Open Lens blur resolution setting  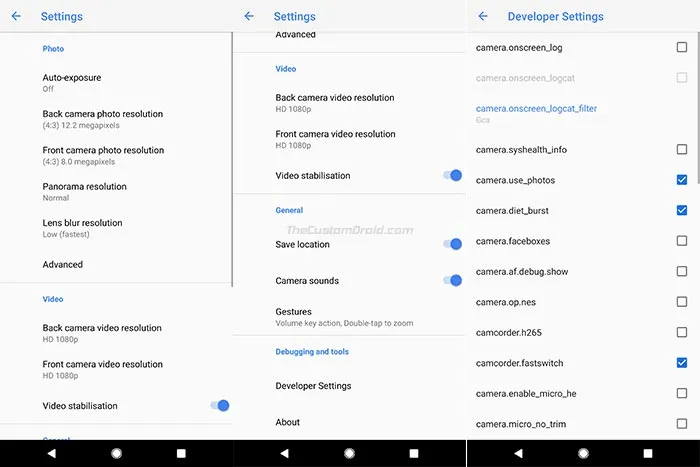coord(116,228)
